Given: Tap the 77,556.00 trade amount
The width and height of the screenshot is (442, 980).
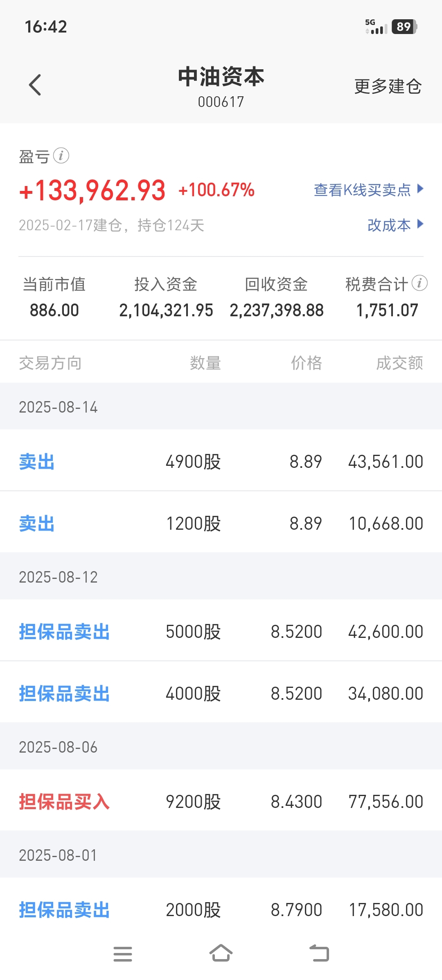Looking at the screenshot, I should [386, 802].
